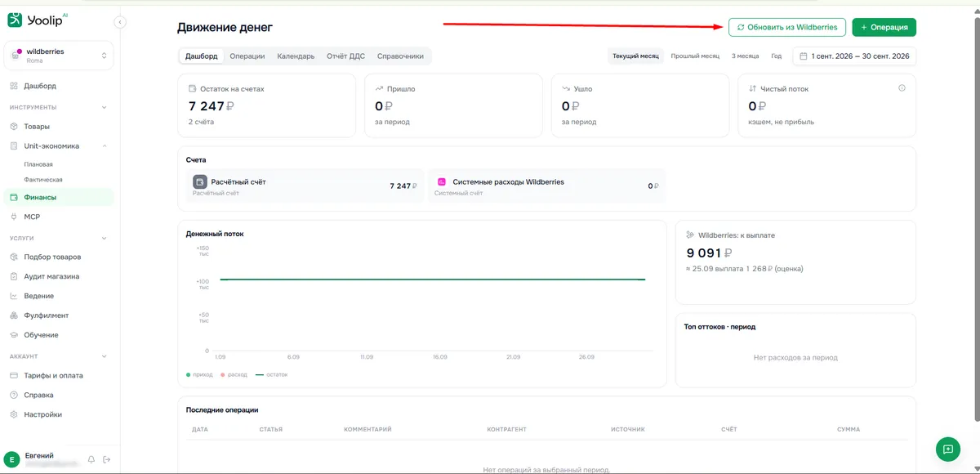This screenshot has height=474, width=980.
Task: Go to the Отчёт ДДС tab
Action: [346, 56]
